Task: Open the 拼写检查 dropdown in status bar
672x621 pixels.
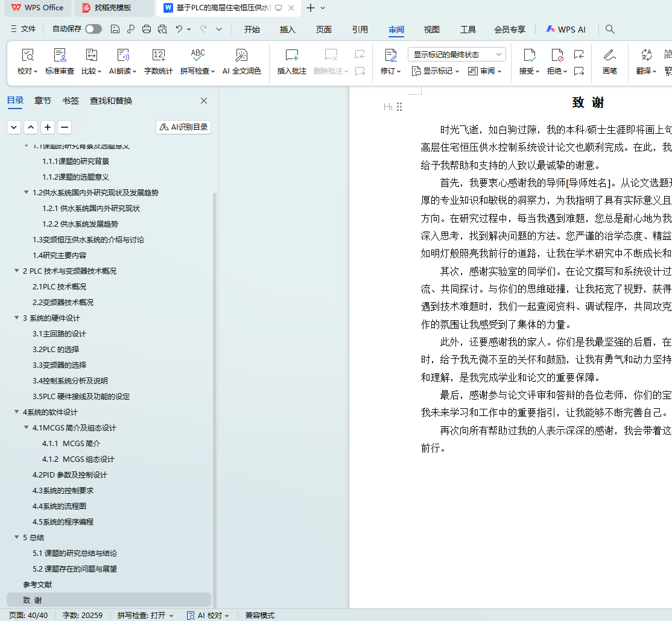Action: [145, 616]
